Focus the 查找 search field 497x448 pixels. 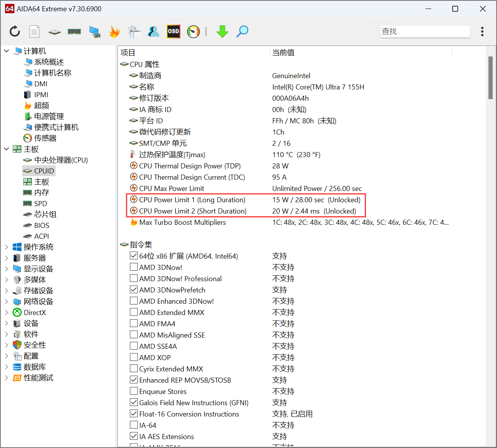pos(425,31)
